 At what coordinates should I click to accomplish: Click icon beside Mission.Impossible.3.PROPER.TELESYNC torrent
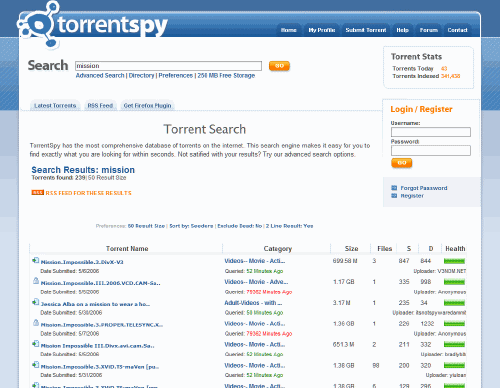coord(36,323)
